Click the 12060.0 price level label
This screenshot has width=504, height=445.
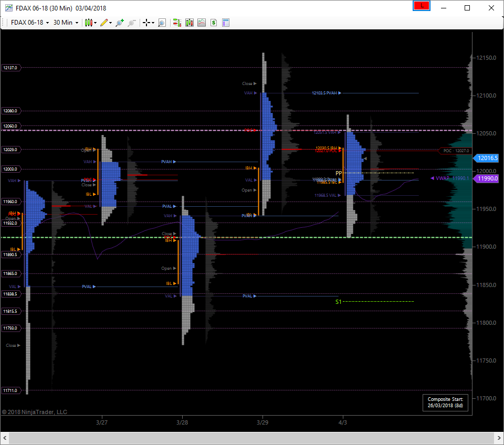pos(11,126)
